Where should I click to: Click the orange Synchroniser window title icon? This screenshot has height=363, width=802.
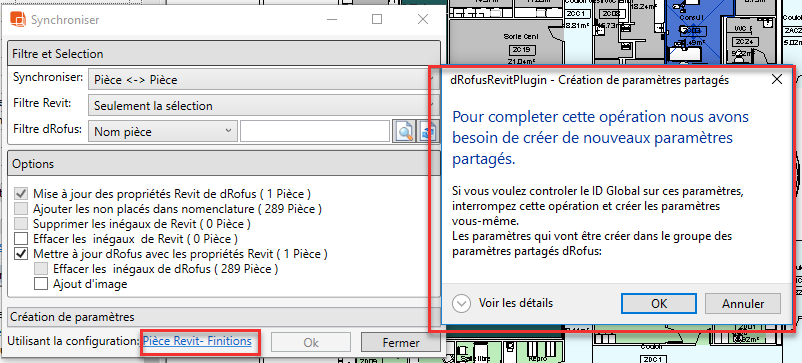(18, 19)
